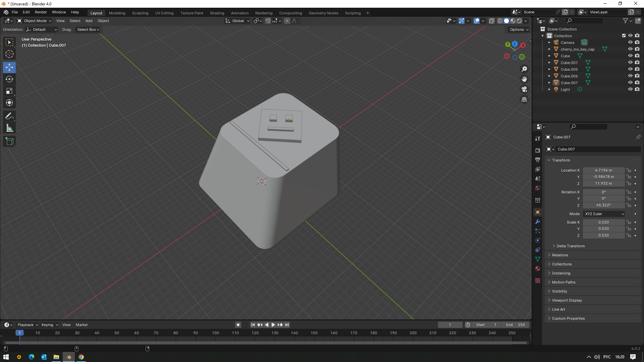Choose the Annotate pencil tool
Viewport: 644px width, 362px height.
9,116
